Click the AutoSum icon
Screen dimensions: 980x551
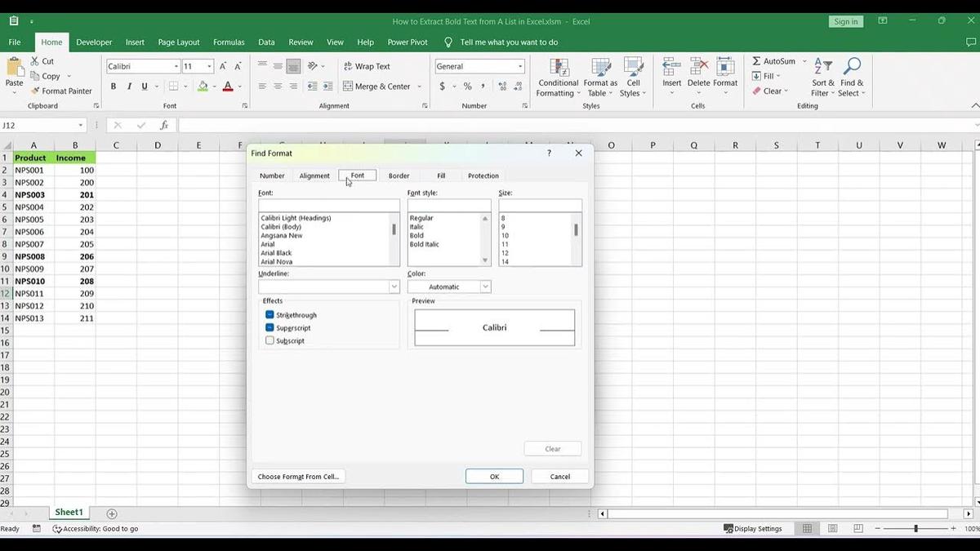pos(756,60)
